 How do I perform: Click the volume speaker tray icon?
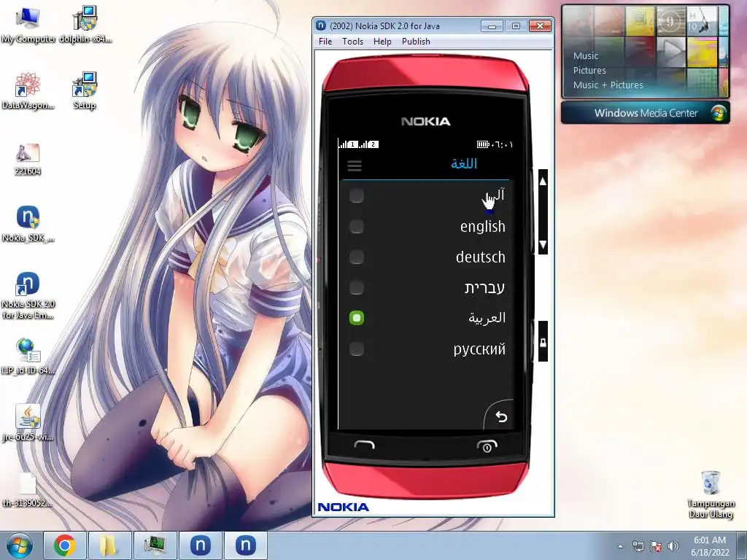(x=673, y=546)
